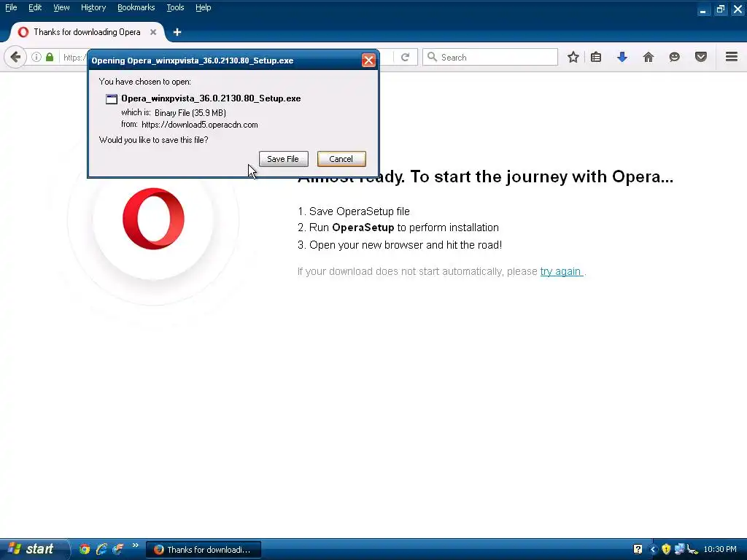This screenshot has width=747, height=560.
Task: Open the History menu
Action: (93, 7)
